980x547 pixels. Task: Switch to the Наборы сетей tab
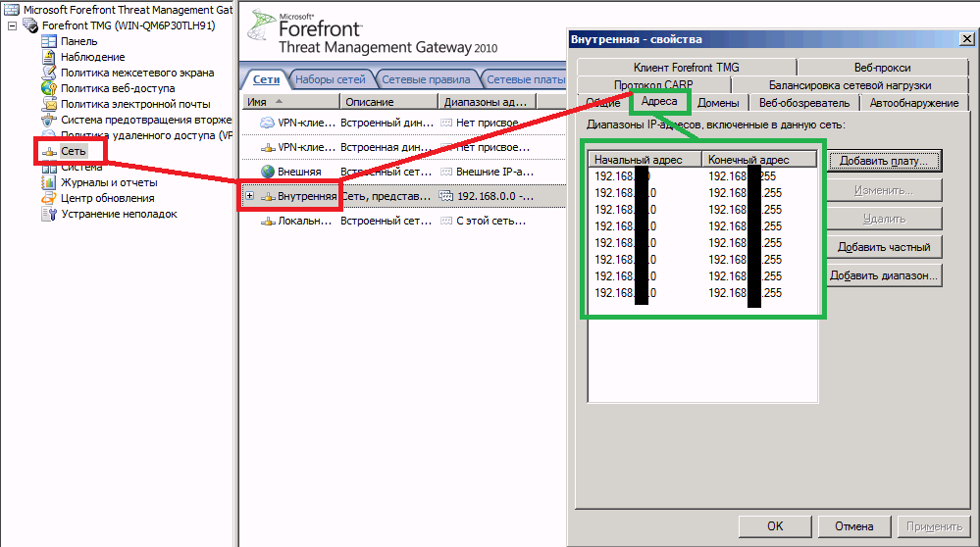(330, 79)
